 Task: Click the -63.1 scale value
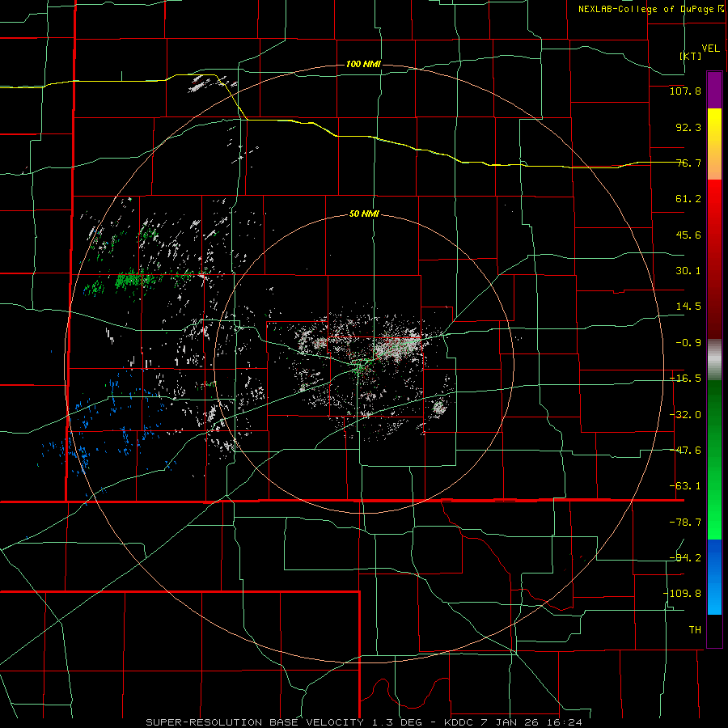685,486
